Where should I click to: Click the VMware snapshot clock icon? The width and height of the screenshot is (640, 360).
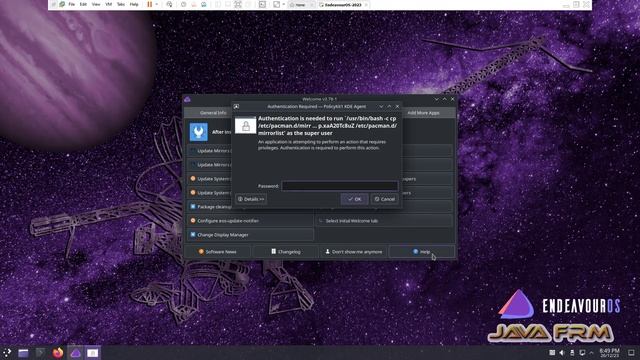click(x=184, y=4)
